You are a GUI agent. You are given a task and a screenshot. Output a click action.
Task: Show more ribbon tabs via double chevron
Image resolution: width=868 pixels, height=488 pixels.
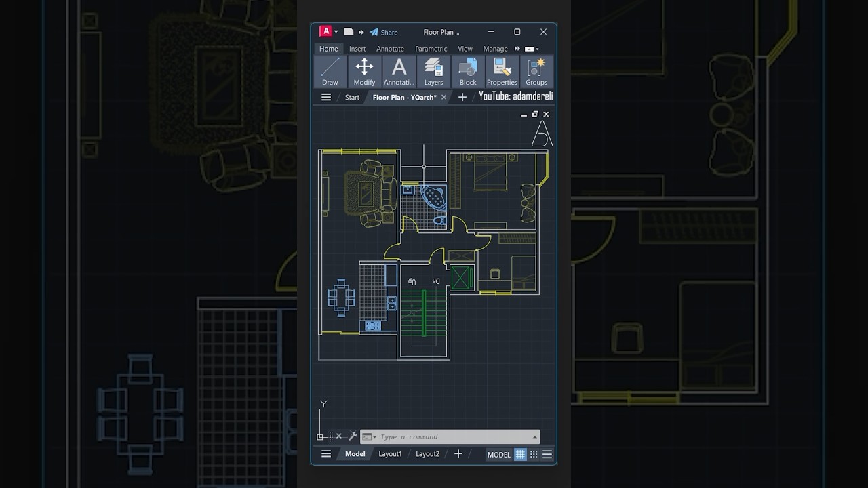tap(517, 49)
